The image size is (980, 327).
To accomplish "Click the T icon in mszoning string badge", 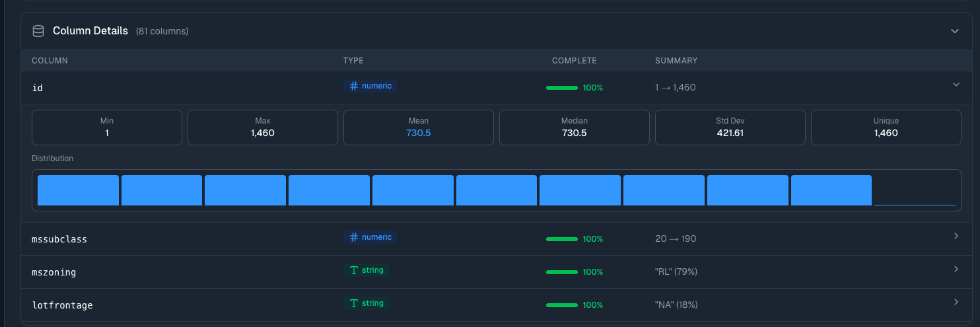I will (x=354, y=270).
